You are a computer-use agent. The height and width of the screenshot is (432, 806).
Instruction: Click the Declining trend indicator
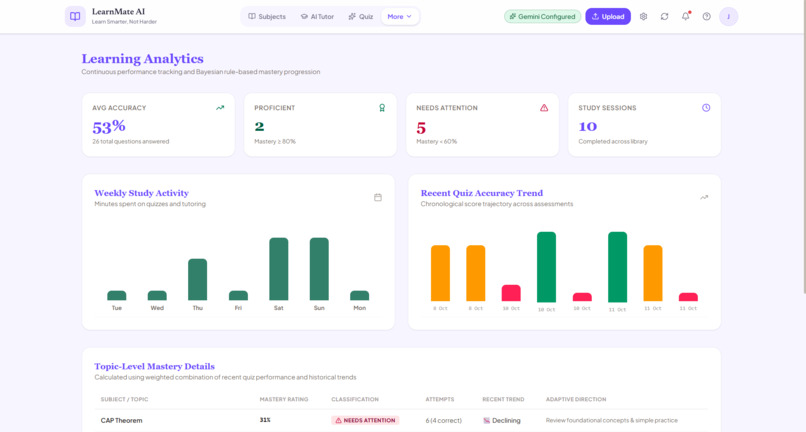click(x=502, y=420)
